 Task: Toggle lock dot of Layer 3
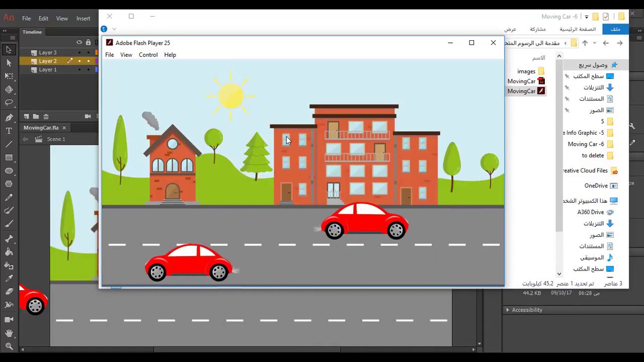(88, 52)
